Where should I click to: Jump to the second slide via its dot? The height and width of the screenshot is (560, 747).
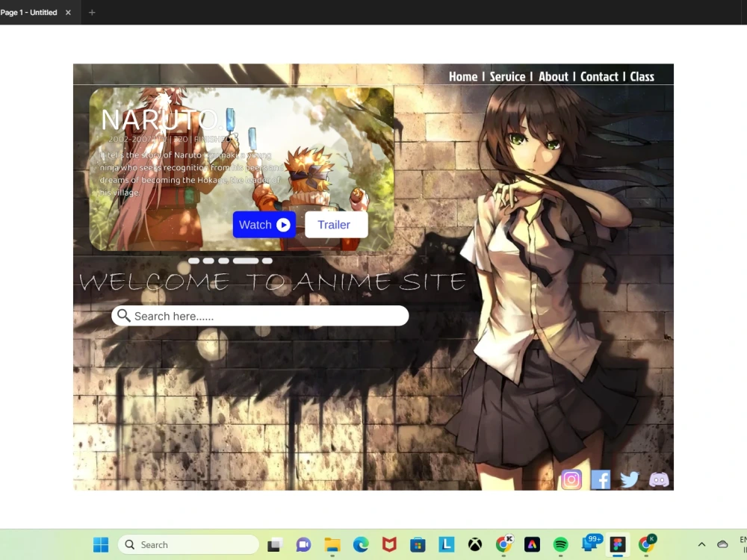208,261
